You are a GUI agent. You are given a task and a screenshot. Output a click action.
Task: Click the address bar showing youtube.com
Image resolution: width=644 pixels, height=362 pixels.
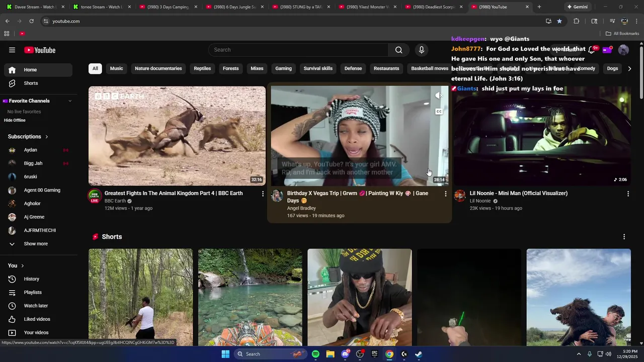click(x=292, y=21)
